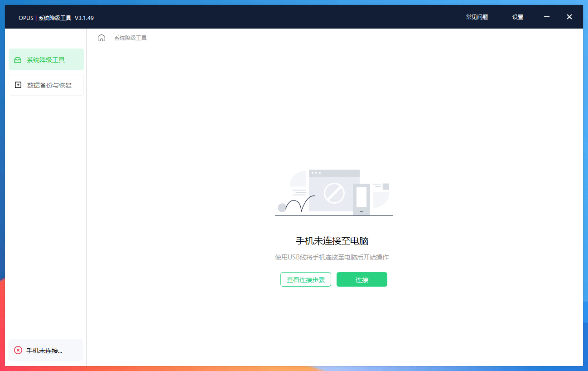The image size is (588, 371).
Task: Click the 数据备份与恢复 sidebar square icon
Action: [x=18, y=85]
